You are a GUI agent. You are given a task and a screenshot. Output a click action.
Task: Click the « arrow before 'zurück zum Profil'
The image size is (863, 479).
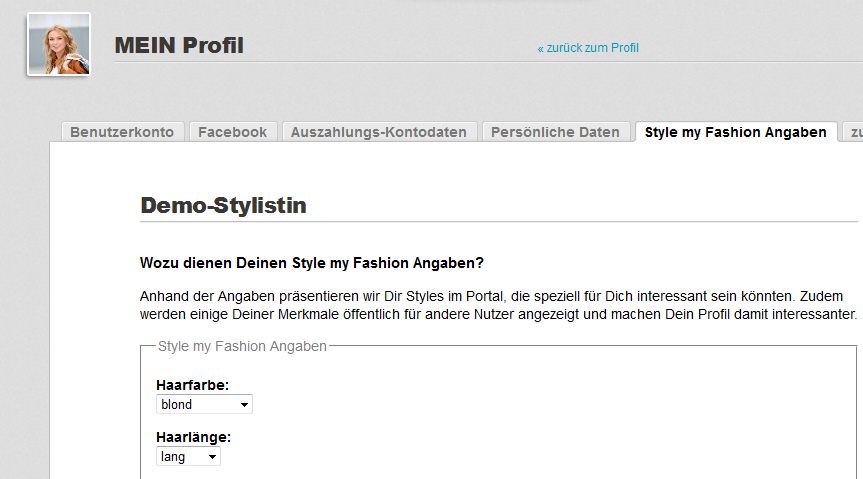[541, 48]
